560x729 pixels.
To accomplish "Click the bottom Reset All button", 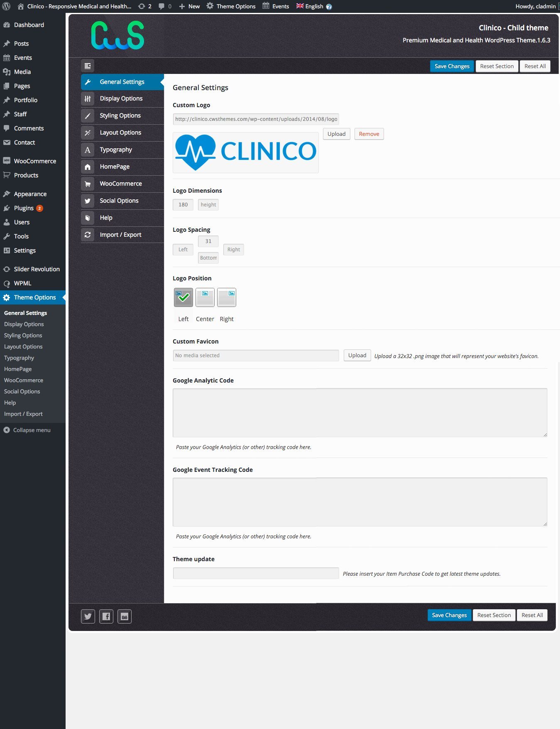I will click(532, 615).
